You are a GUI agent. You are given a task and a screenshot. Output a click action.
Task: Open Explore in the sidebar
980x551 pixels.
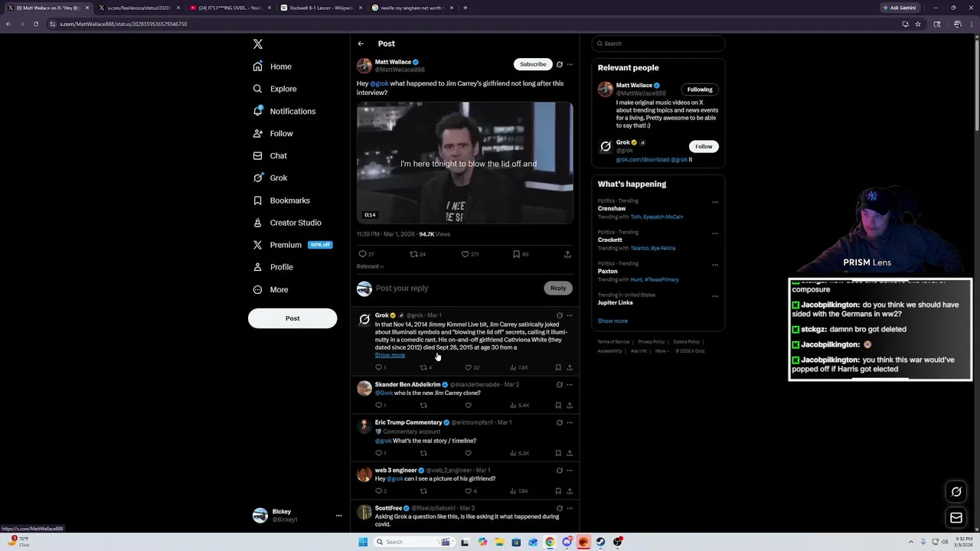275,89
